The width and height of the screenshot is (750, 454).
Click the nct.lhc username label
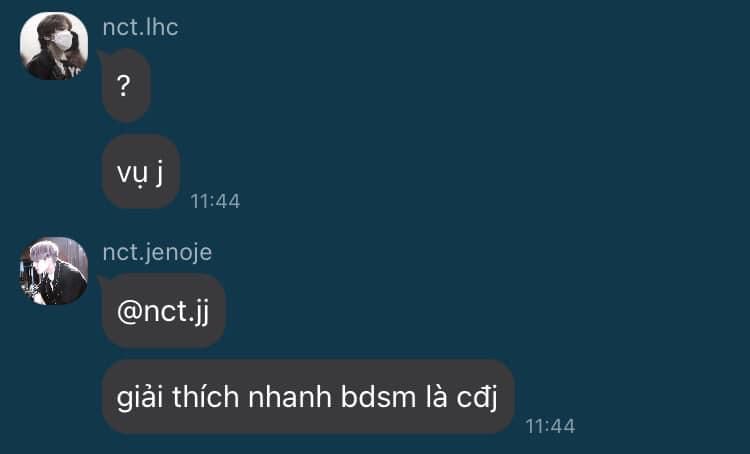(140, 27)
